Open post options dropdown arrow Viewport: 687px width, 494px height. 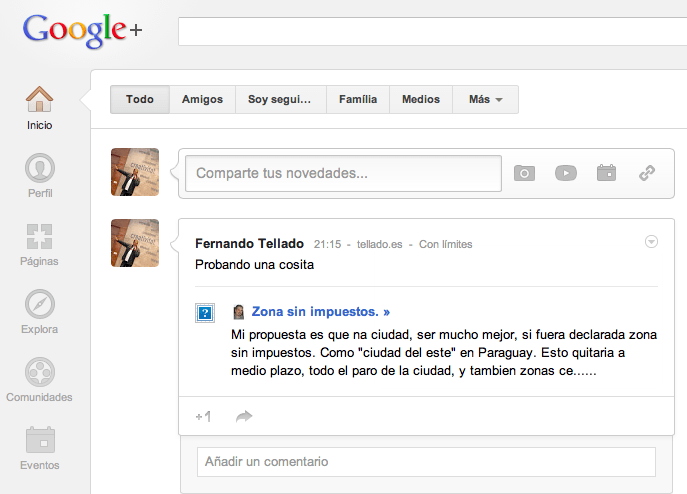pyautogui.click(x=651, y=241)
